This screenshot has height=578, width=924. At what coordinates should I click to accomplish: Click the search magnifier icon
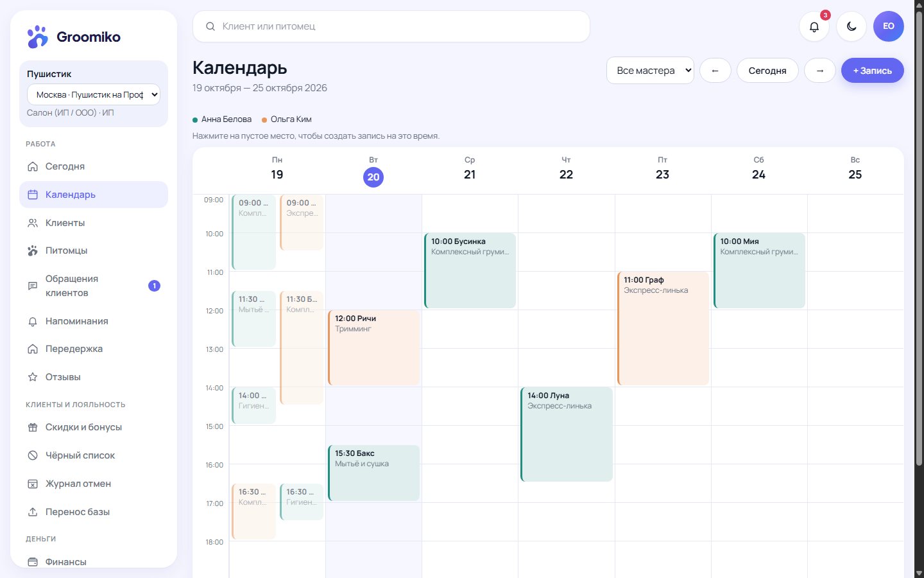[210, 26]
